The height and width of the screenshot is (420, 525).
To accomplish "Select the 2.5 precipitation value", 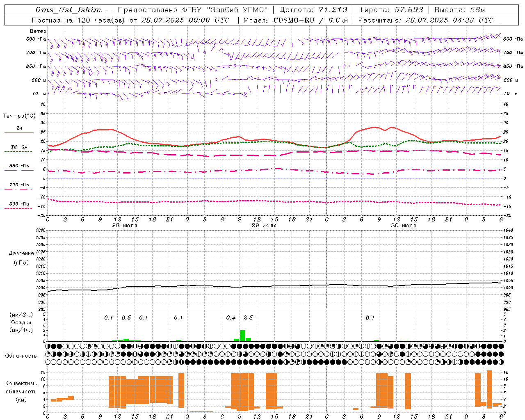I will 248,317.
